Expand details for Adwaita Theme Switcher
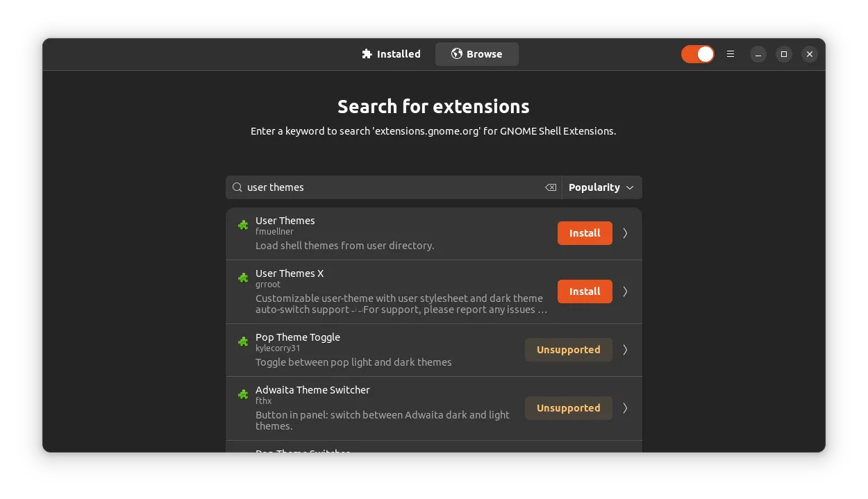868x499 pixels. pos(624,408)
